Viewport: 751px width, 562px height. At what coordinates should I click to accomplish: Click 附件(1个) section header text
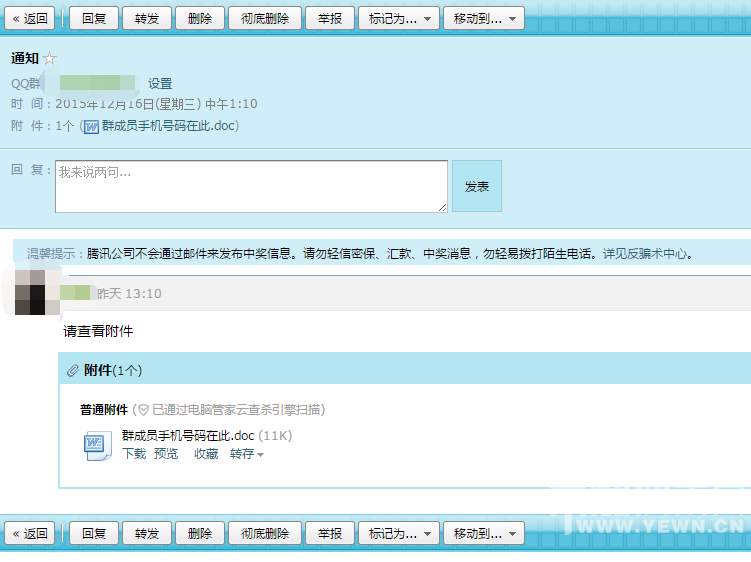[113, 370]
